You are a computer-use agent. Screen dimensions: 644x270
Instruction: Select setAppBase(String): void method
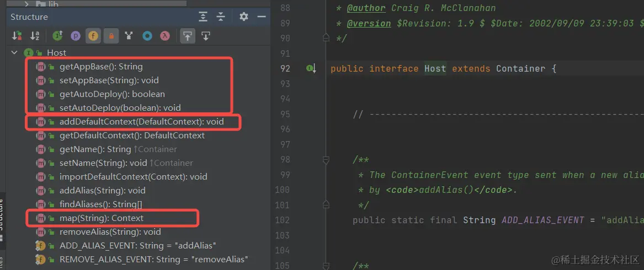pyautogui.click(x=109, y=80)
